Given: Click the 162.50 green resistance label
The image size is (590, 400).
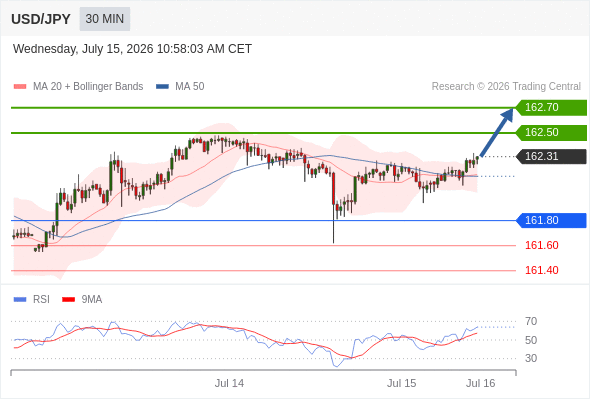Looking at the screenshot, I should tap(551, 133).
